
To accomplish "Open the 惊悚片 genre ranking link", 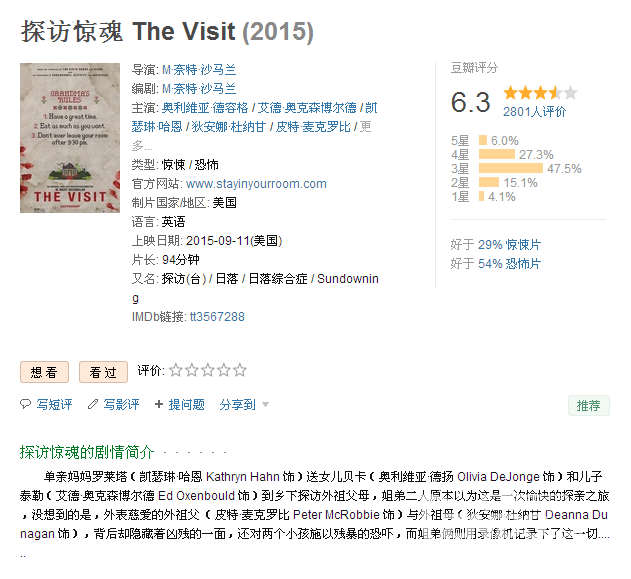I will coord(524,245).
